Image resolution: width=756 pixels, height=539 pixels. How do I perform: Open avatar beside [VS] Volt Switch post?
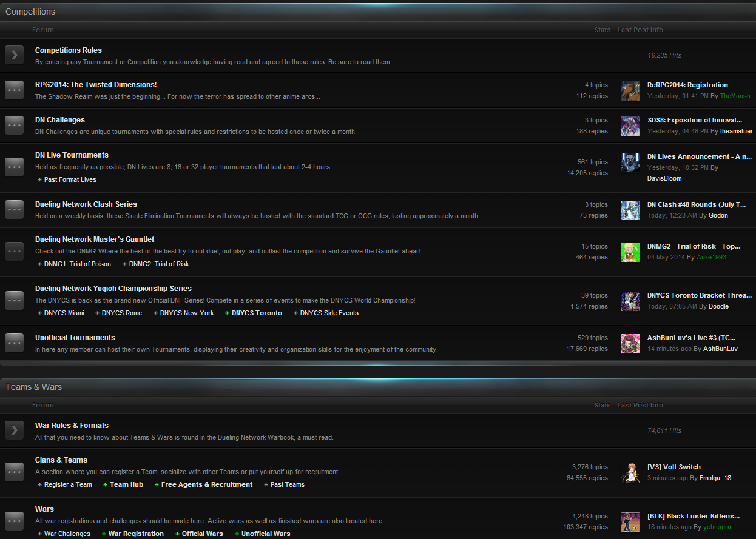pos(630,473)
